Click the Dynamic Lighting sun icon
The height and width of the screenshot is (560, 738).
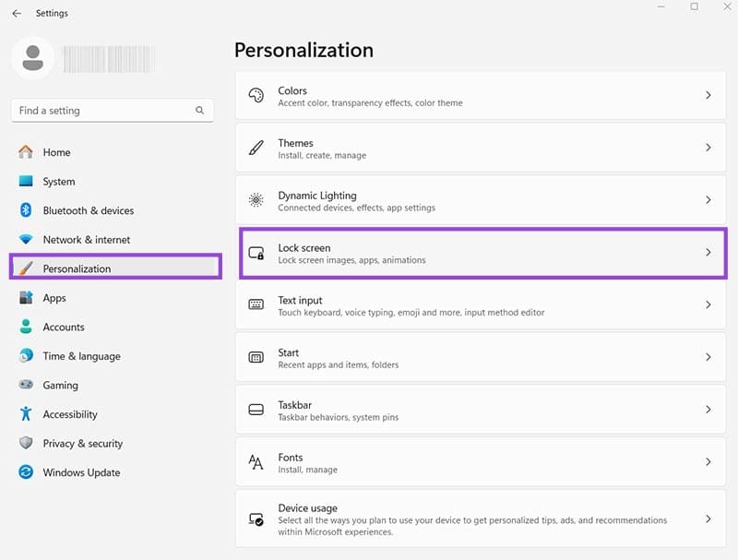click(256, 200)
